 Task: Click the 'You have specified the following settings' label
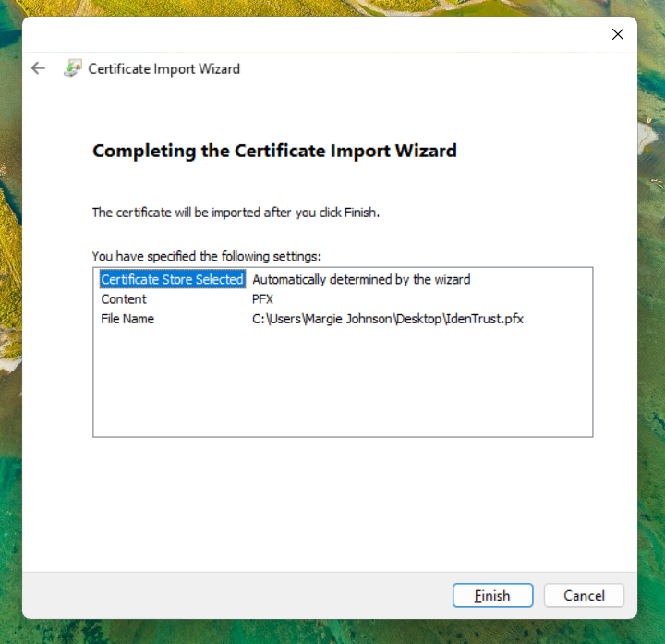[206, 256]
